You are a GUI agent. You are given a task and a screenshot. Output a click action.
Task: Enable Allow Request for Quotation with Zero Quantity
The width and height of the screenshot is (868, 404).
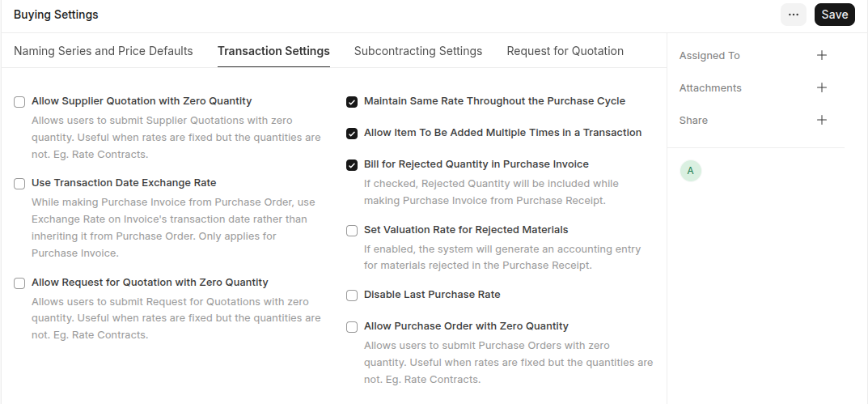point(19,283)
